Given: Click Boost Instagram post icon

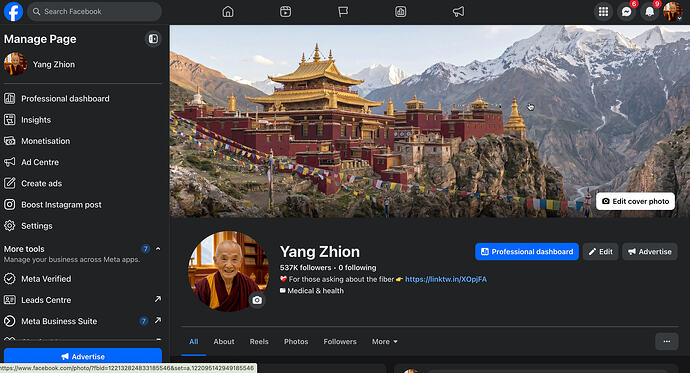Looking at the screenshot, I should point(10,205).
